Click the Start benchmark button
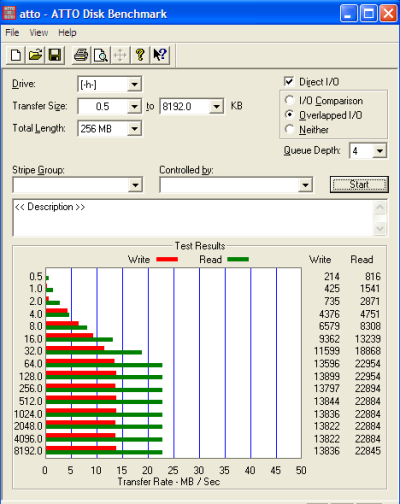The image size is (400, 504). tap(359, 184)
